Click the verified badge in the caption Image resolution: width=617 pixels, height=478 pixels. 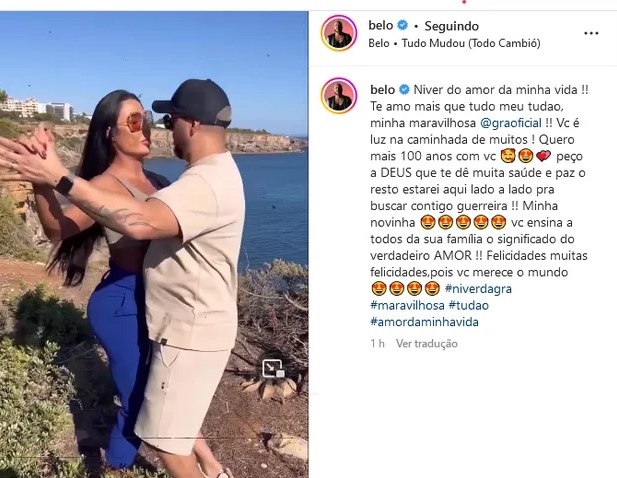click(404, 90)
